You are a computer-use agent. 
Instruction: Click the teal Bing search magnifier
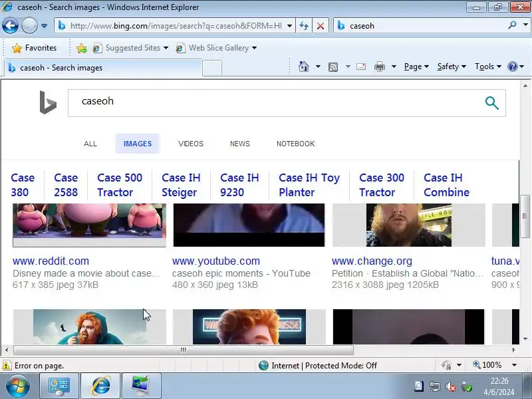(491, 103)
